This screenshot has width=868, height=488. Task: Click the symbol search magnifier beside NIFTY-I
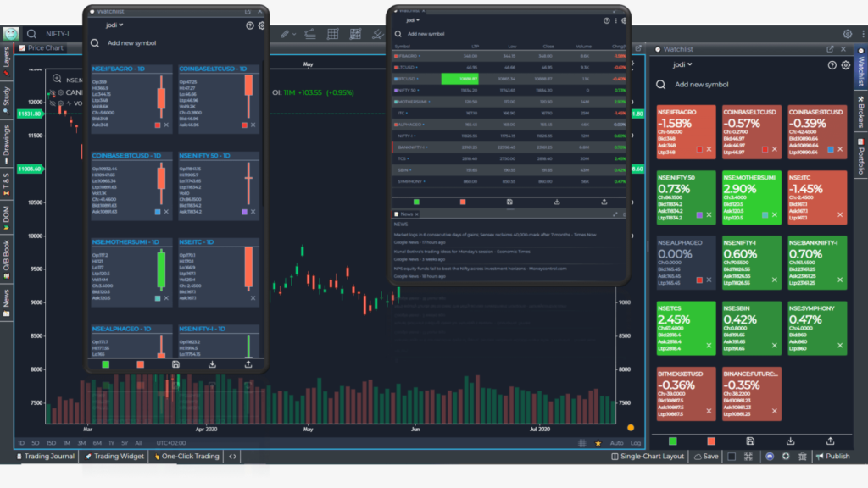coord(31,34)
